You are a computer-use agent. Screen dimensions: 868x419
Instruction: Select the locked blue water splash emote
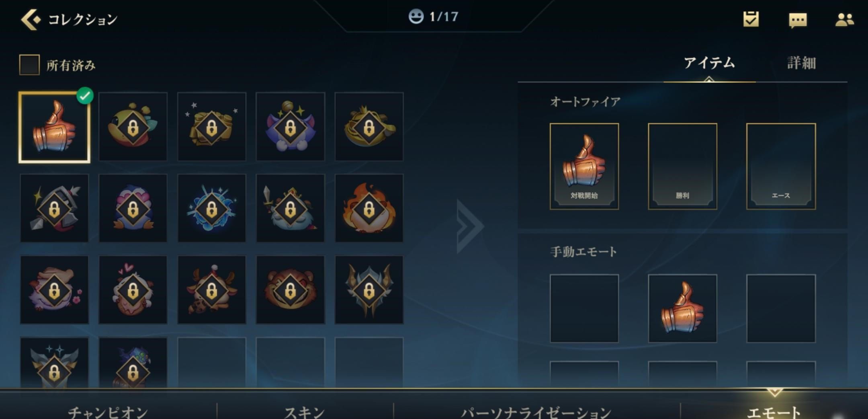pyautogui.click(x=212, y=208)
